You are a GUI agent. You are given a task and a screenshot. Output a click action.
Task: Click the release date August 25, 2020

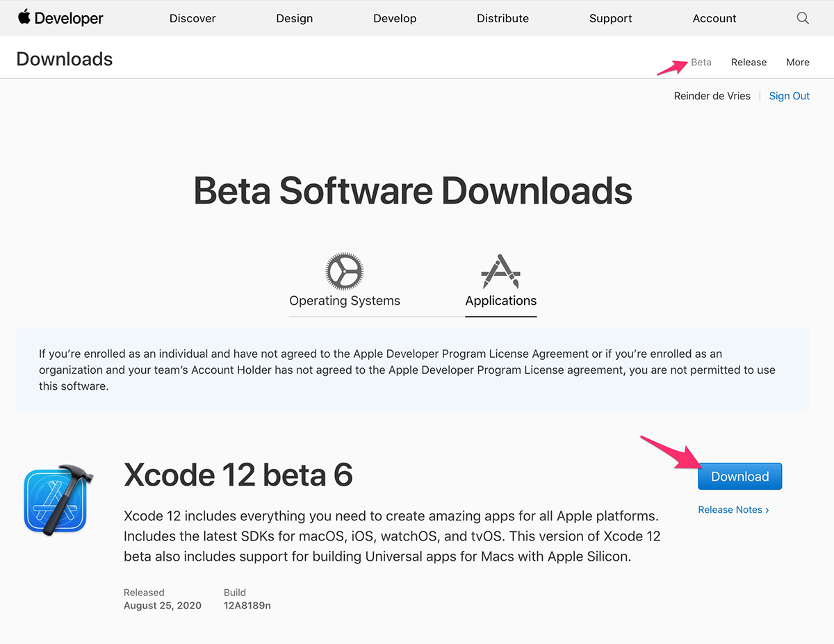coord(163,606)
